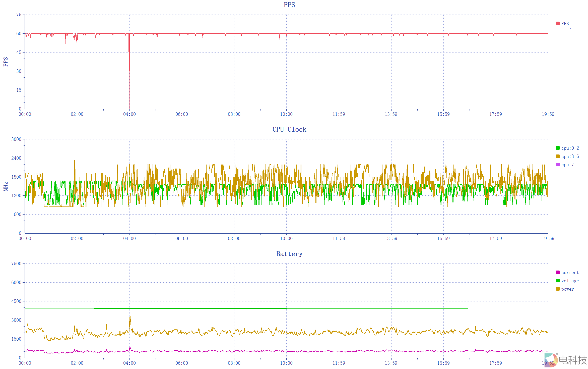Toggle the cpu:3-6 series legend label
This screenshot has height=369, width=588.
coord(570,156)
